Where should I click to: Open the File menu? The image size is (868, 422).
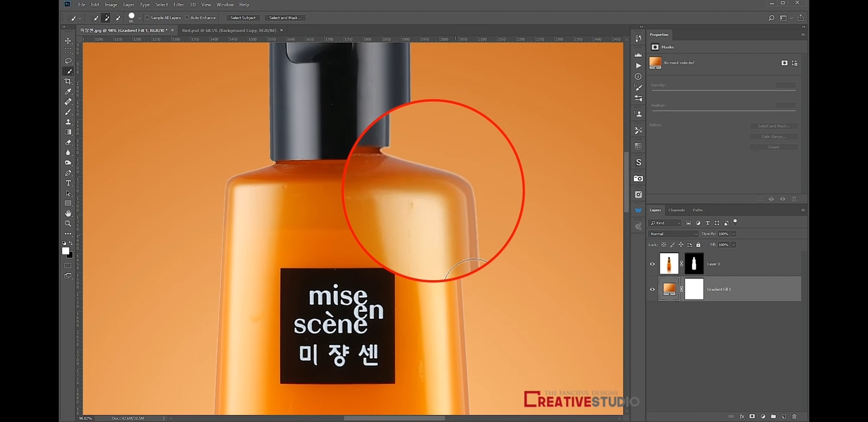click(x=82, y=5)
